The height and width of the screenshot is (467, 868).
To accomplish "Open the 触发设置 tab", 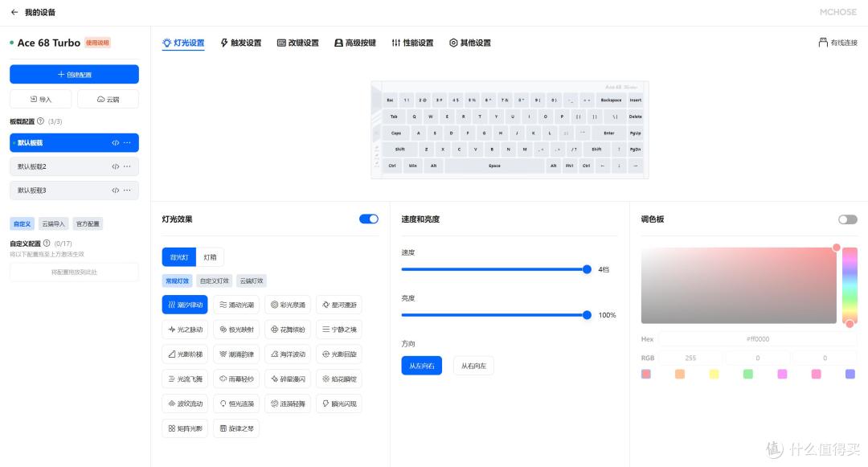I will [x=241, y=43].
